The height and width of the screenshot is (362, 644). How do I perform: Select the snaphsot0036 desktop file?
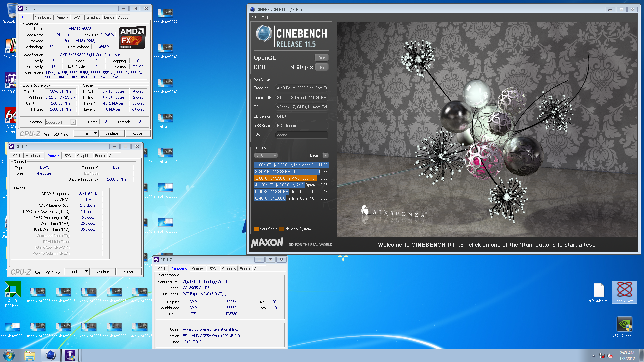[x=89, y=295]
